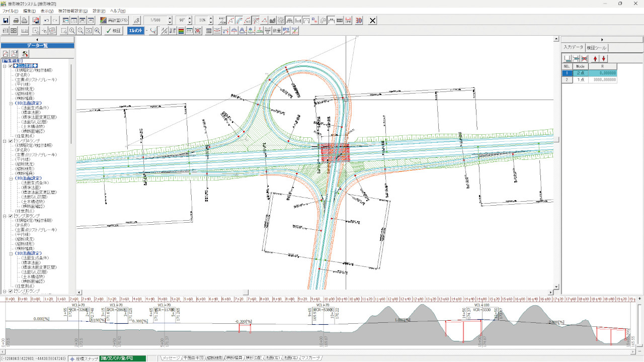644x362 pixels.
Task: Click the IP.1 point icon
Action: point(286,31)
